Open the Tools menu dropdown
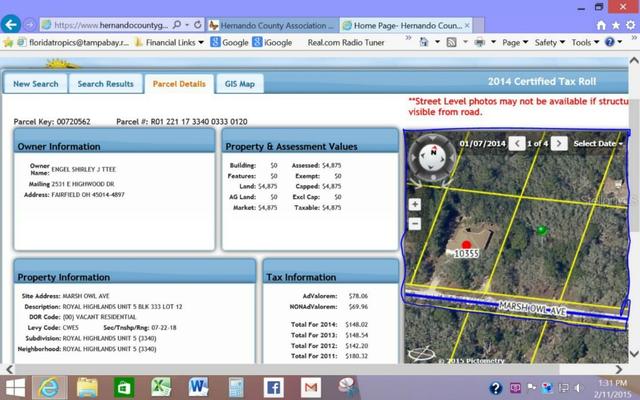The width and height of the screenshot is (640, 400). 584,42
